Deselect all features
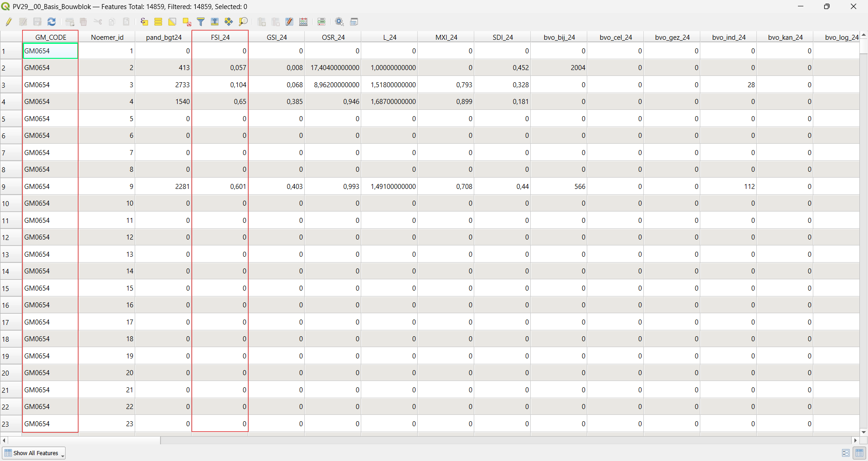Screen dimensions: 868x461 [187, 22]
